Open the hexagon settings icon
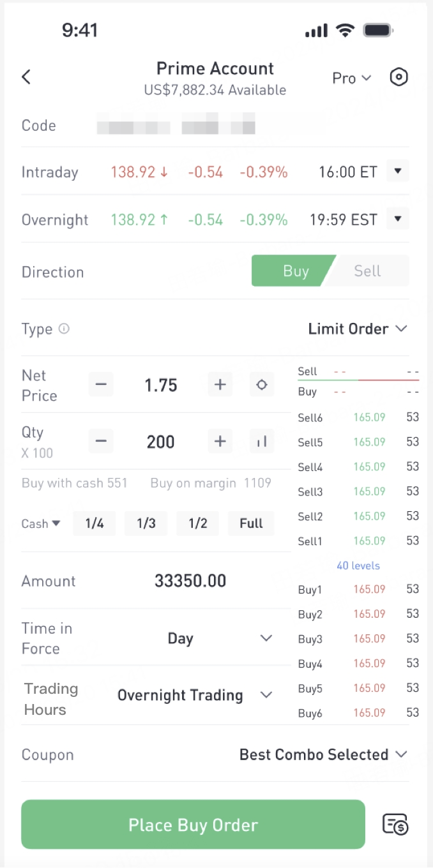The width and height of the screenshot is (433, 868). 399,77
